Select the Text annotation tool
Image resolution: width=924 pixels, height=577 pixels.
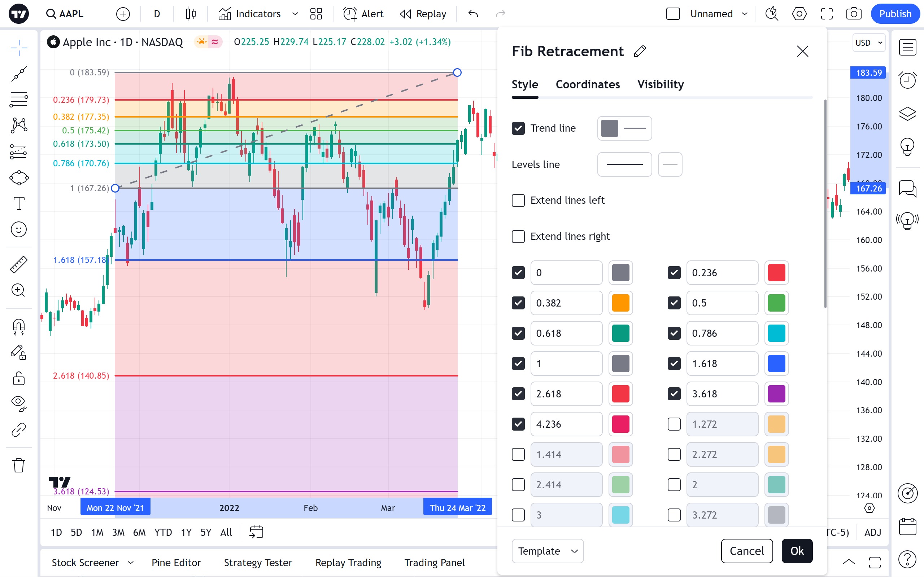(x=19, y=203)
